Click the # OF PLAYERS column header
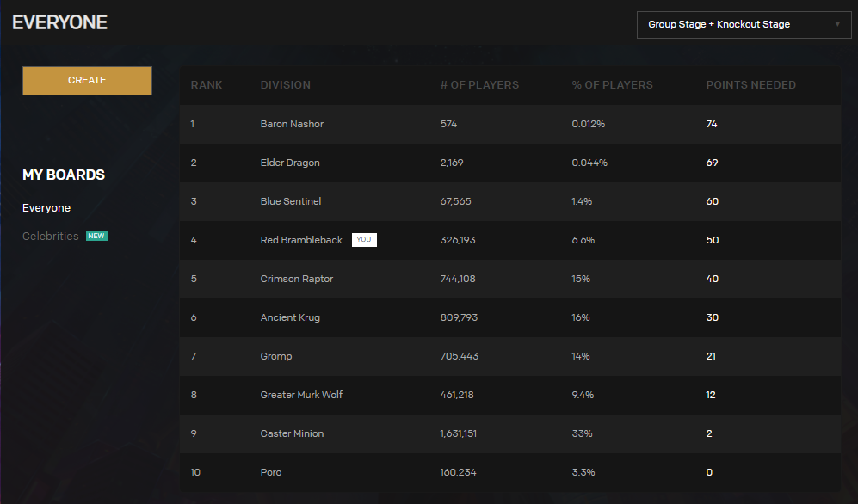The image size is (858, 504). tap(479, 85)
